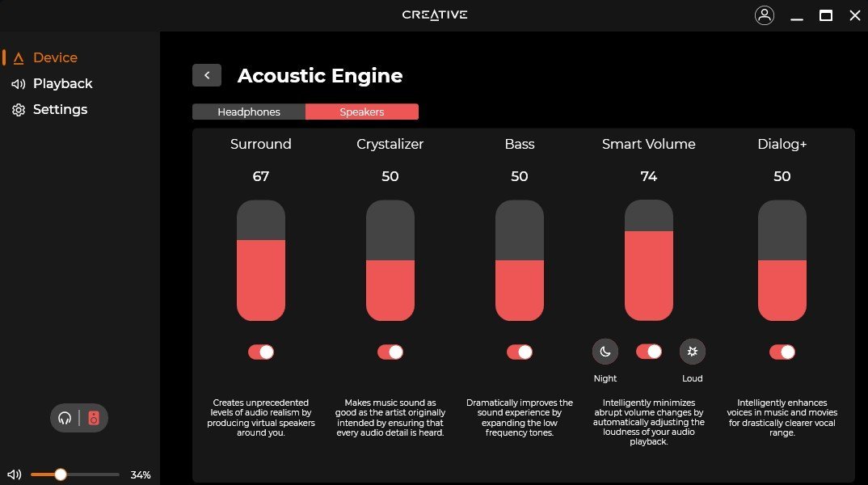
Task: Open Settings via the gear icon
Action: pyautogui.click(x=19, y=109)
